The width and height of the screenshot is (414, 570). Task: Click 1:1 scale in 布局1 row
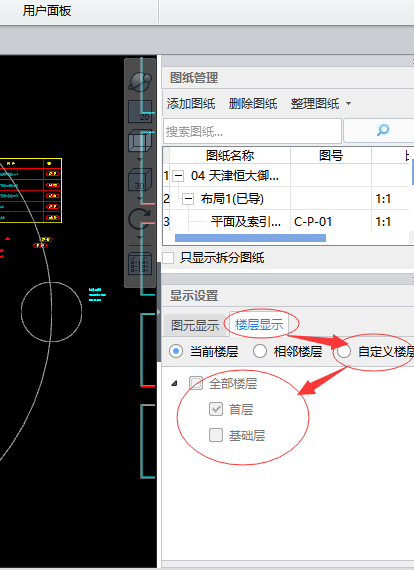(383, 199)
